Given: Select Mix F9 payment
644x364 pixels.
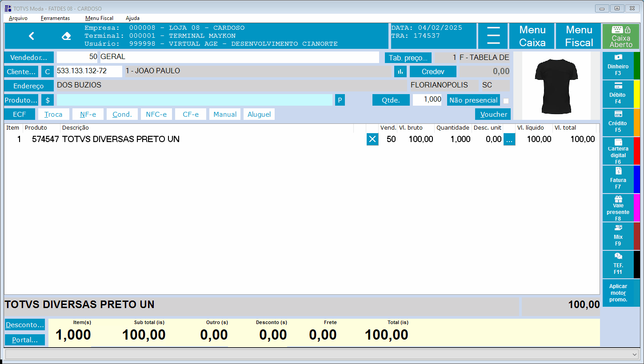Looking at the screenshot, I should pos(618,236).
